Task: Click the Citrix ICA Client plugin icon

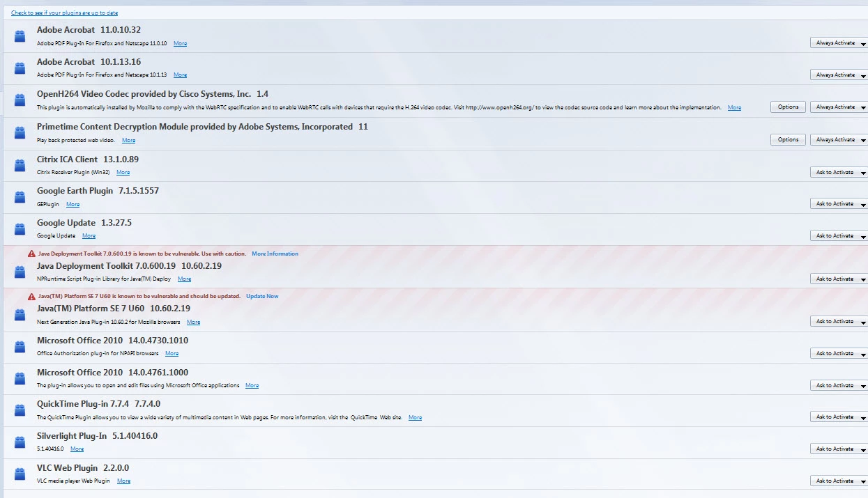Action: coord(20,166)
